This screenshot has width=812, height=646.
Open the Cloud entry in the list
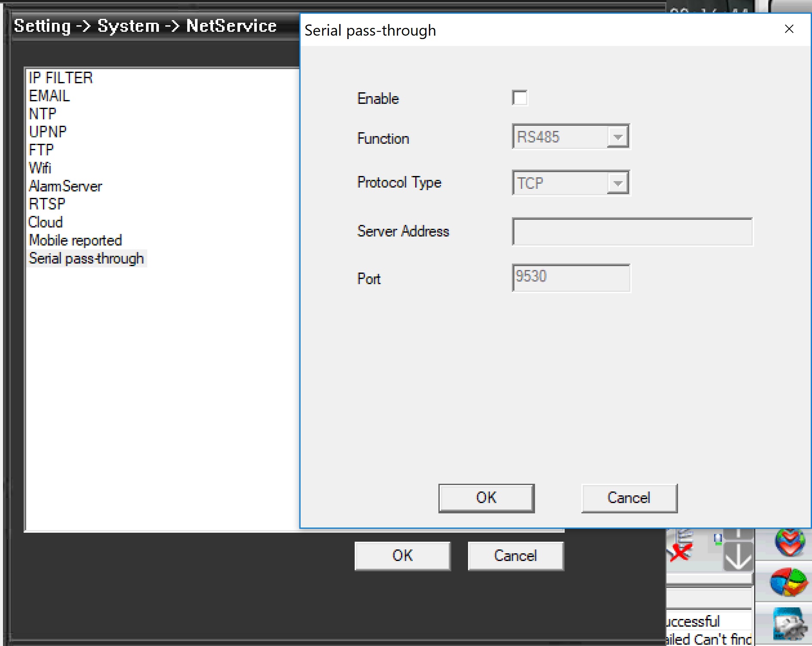[46, 222]
